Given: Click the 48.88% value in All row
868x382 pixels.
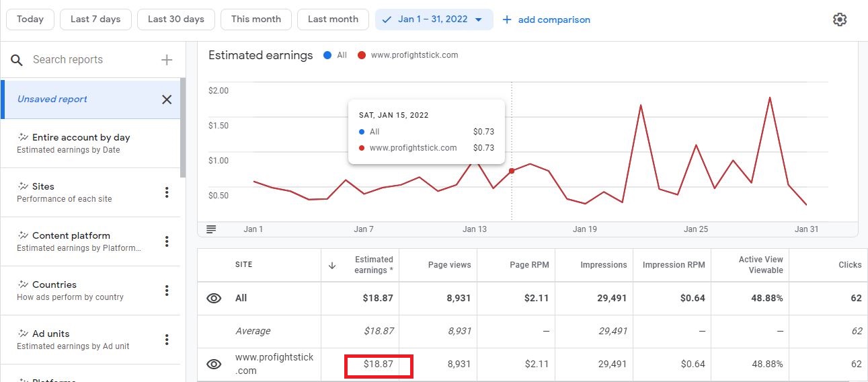Looking at the screenshot, I should click(x=767, y=298).
